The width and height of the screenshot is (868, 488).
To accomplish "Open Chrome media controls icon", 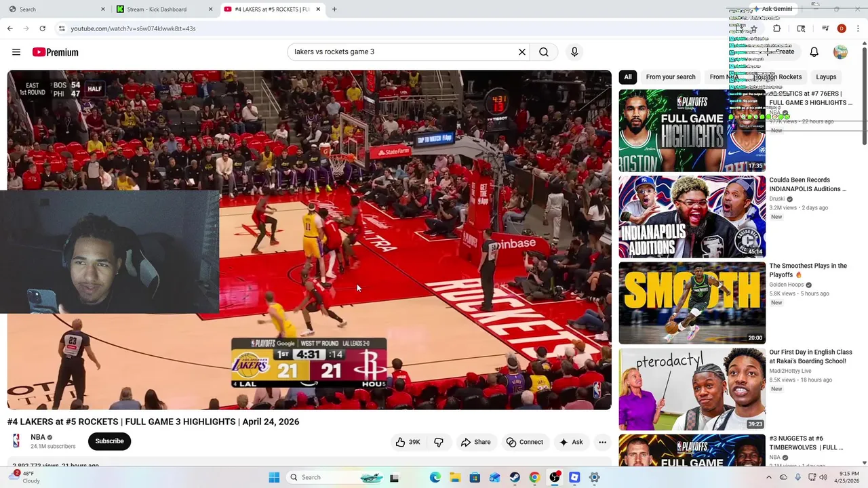I will (x=825, y=28).
